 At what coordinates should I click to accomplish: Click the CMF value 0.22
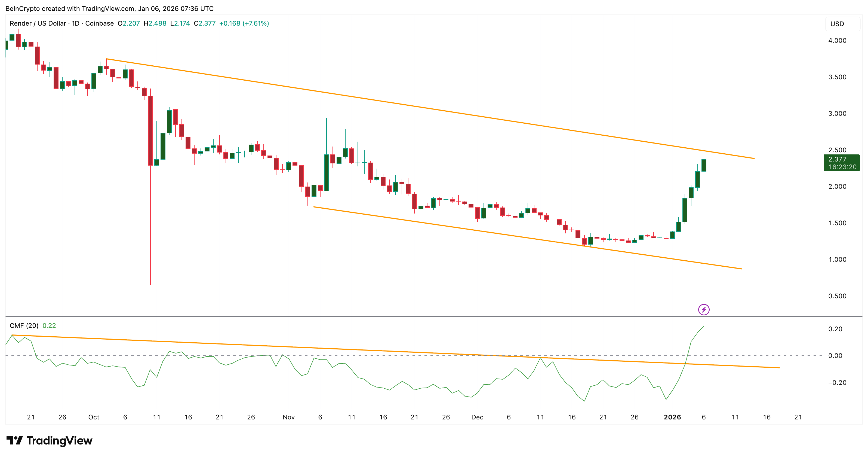pos(49,326)
